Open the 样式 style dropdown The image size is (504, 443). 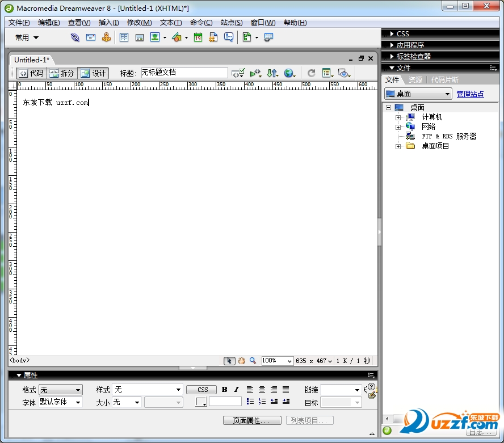[148, 390]
